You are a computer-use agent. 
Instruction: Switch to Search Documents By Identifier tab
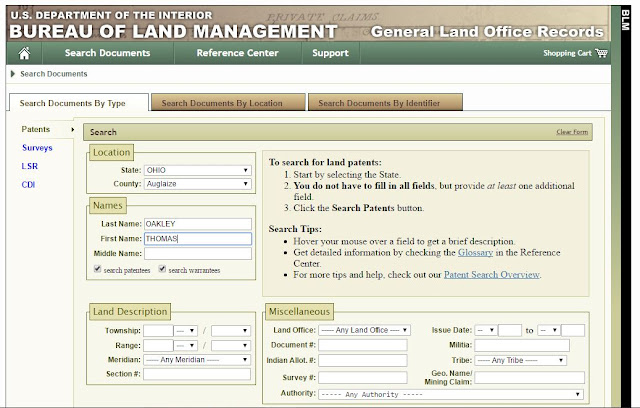point(385,102)
